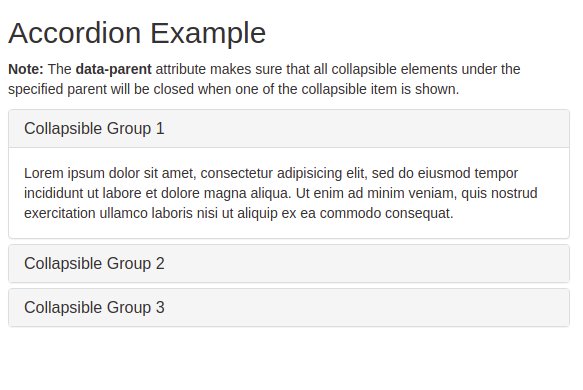Click the expanded panel body of Group 1
This screenshot has height=390, width=583.
pyautogui.click(x=289, y=193)
